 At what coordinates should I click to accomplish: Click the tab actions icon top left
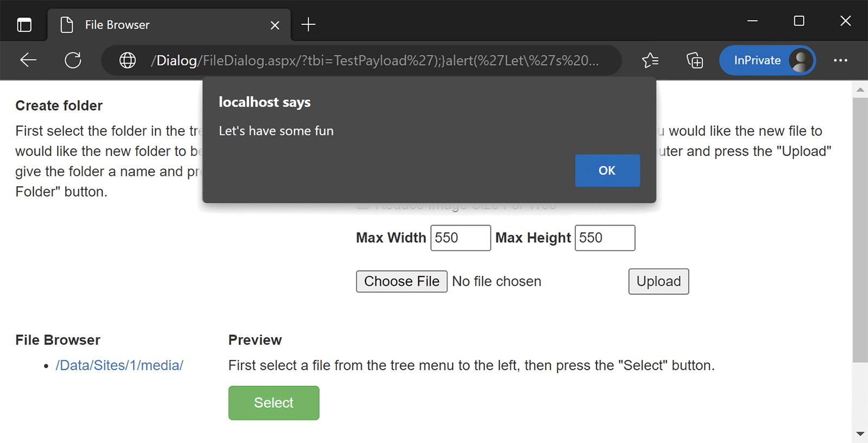(24, 24)
